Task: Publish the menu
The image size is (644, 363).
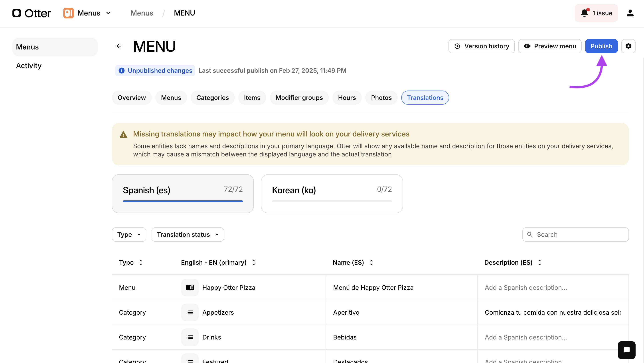Action: tap(601, 46)
